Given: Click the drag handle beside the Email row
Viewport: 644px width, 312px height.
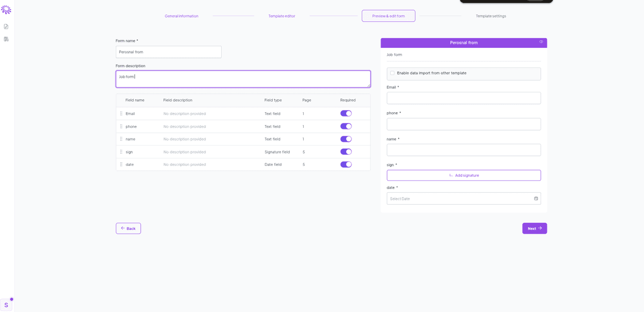Looking at the screenshot, I should [x=120, y=113].
